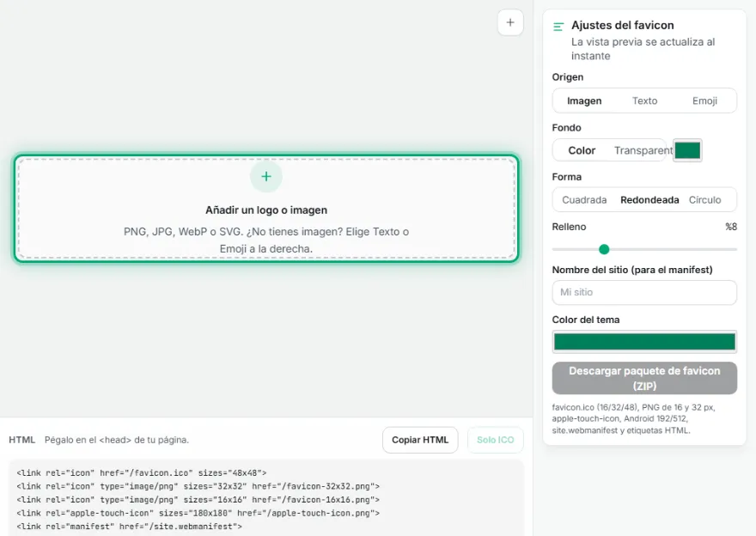Viewport: 756px width, 536px height.
Task: Pick Círculo shape
Action: [704, 199]
